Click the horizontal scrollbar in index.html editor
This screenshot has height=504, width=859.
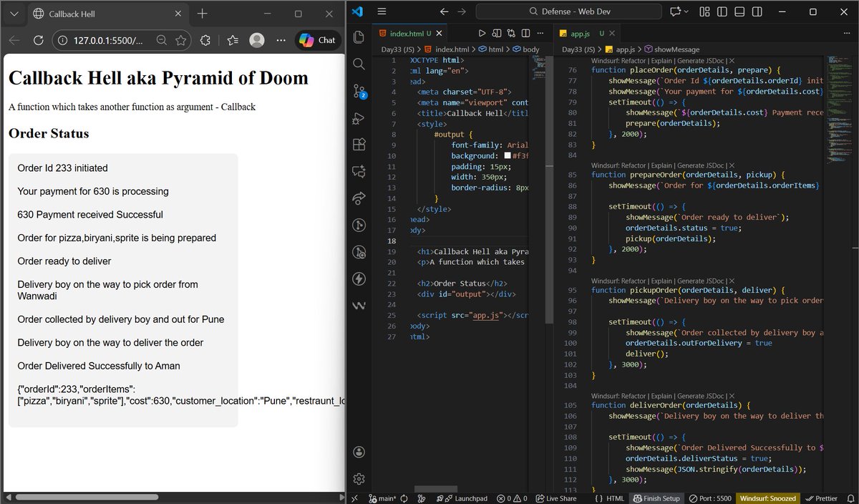click(436, 488)
